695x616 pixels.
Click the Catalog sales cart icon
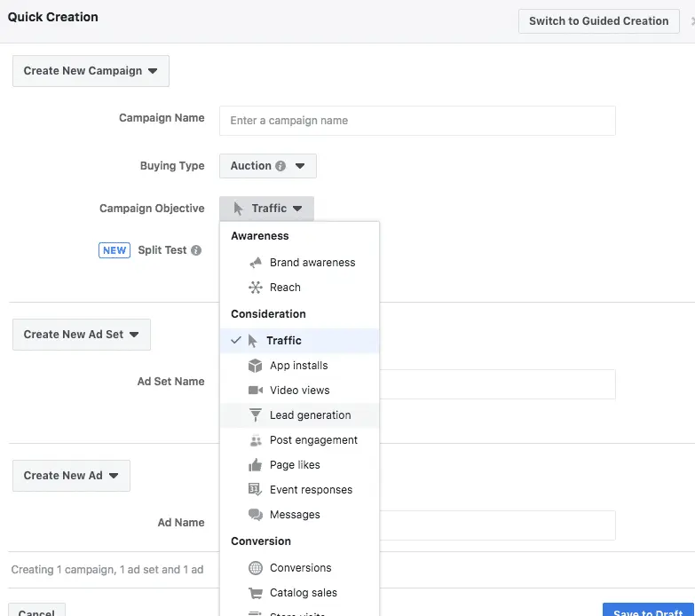pyautogui.click(x=256, y=593)
